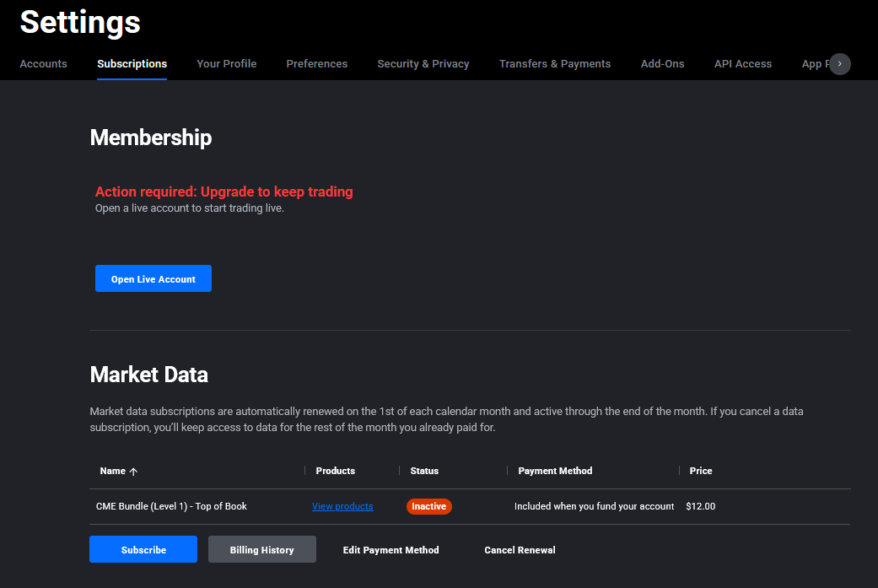Click the Status column header

(424, 471)
